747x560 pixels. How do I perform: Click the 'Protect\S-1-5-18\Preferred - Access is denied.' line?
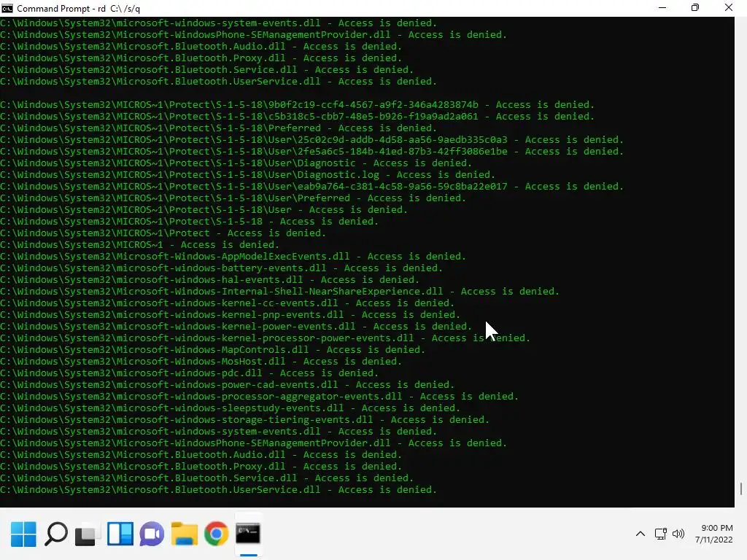[x=218, y=128]
